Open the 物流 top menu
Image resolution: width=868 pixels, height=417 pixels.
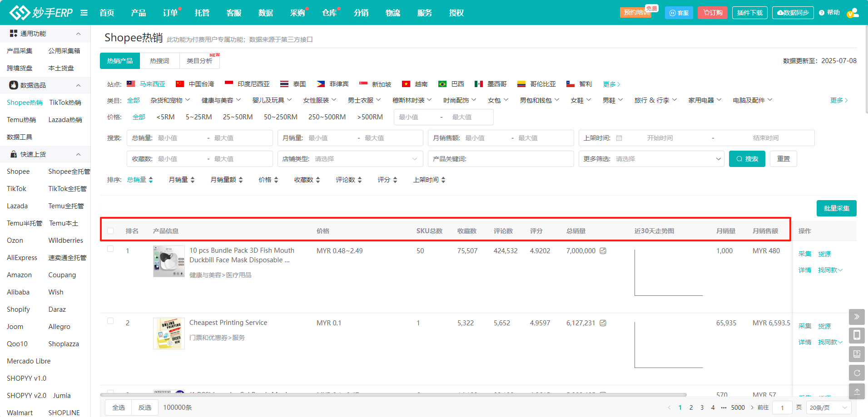tap(393, 13)
